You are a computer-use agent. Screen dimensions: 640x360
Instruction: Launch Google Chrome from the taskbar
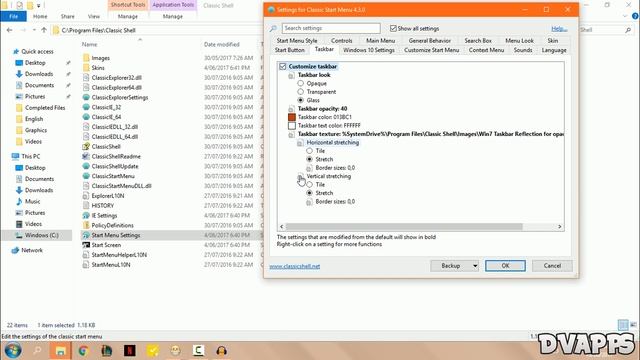pos(83,351)
